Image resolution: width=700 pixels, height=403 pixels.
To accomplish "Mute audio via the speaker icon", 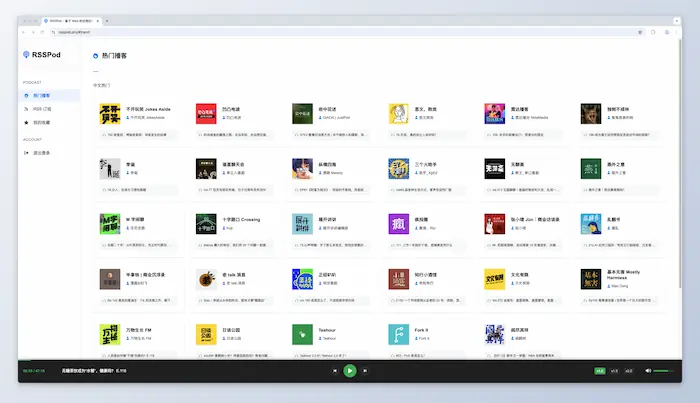I will click(648, 370).
